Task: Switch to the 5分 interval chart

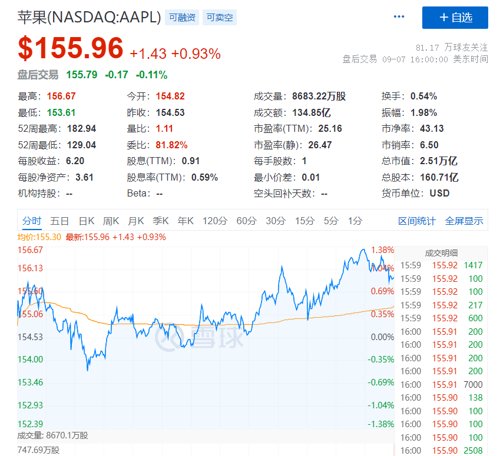Action: point(331,221)
